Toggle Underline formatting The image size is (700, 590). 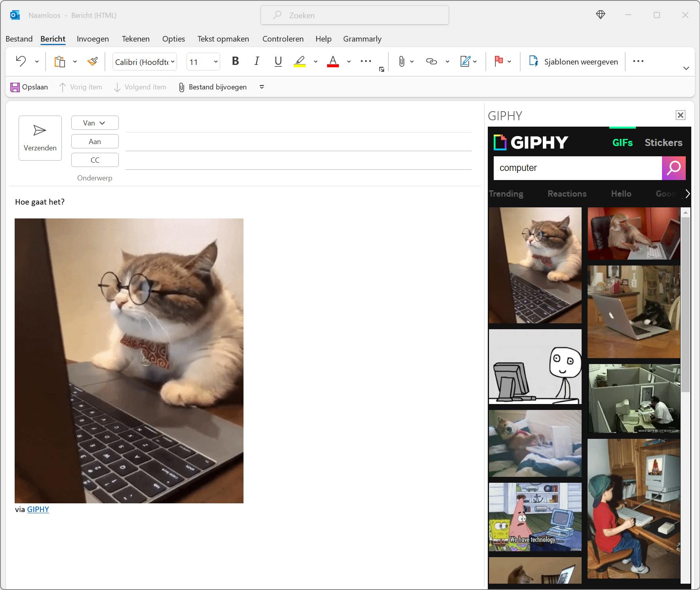pos(278,61)
